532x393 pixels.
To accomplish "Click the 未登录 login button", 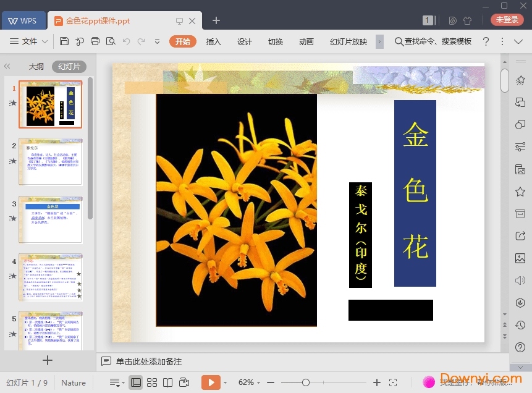I will point(507,19).
